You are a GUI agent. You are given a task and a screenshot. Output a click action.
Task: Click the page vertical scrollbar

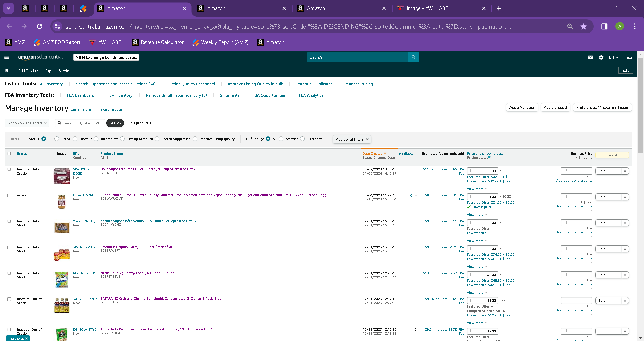click(640, 106)
